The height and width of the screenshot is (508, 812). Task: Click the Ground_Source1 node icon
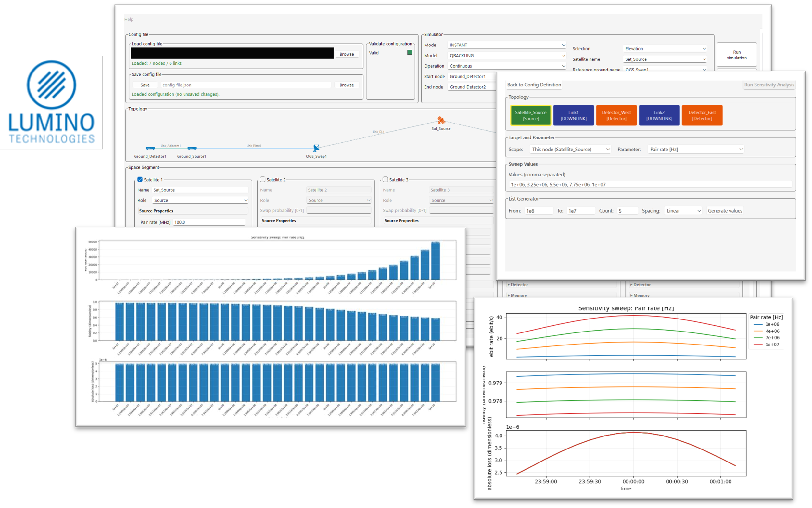pos(192,148)
